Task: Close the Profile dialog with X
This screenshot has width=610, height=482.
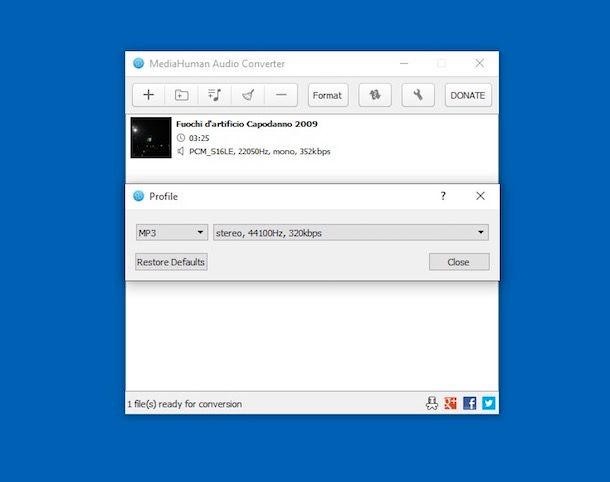Action: (x=480, y=196)
